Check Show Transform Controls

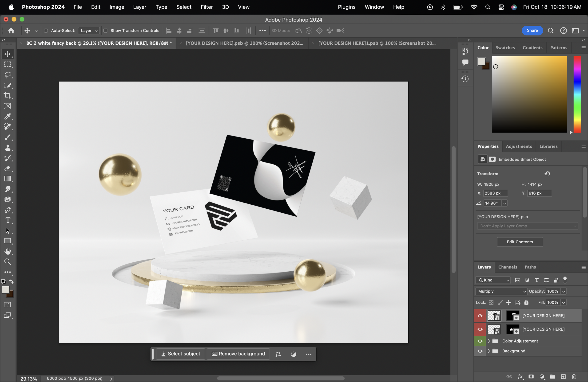106,31
